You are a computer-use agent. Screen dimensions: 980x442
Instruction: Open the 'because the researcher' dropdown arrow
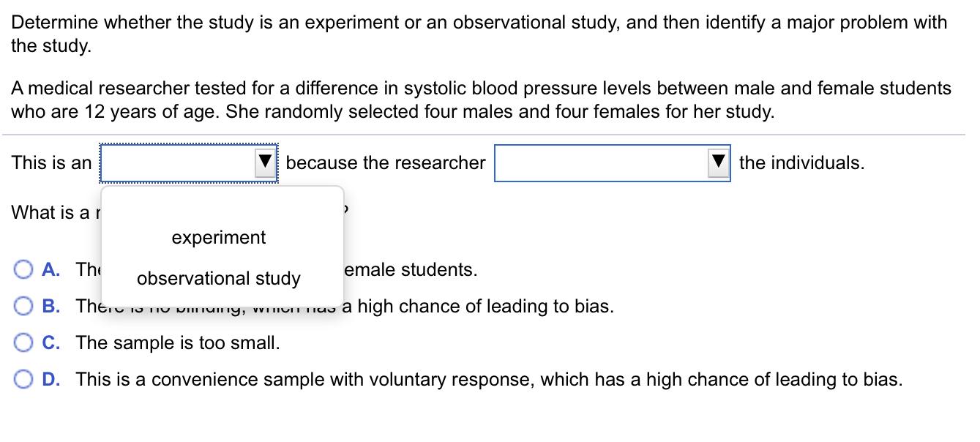(x=718, y=162)
